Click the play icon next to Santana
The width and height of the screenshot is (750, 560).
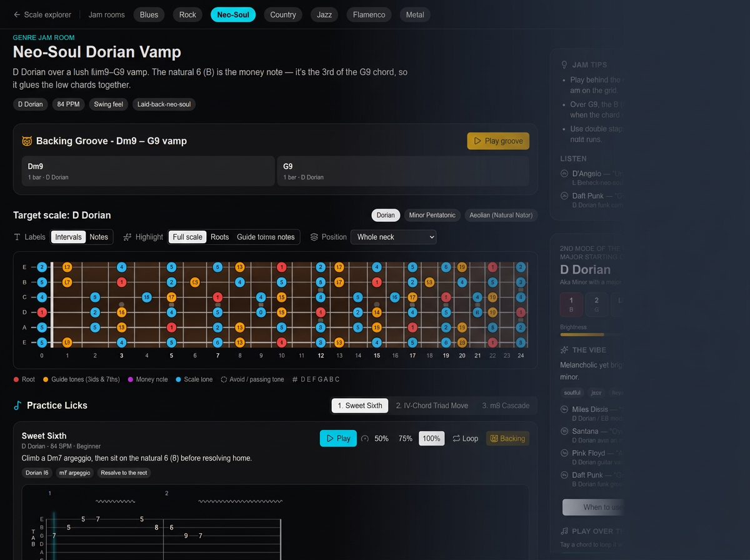564,431
